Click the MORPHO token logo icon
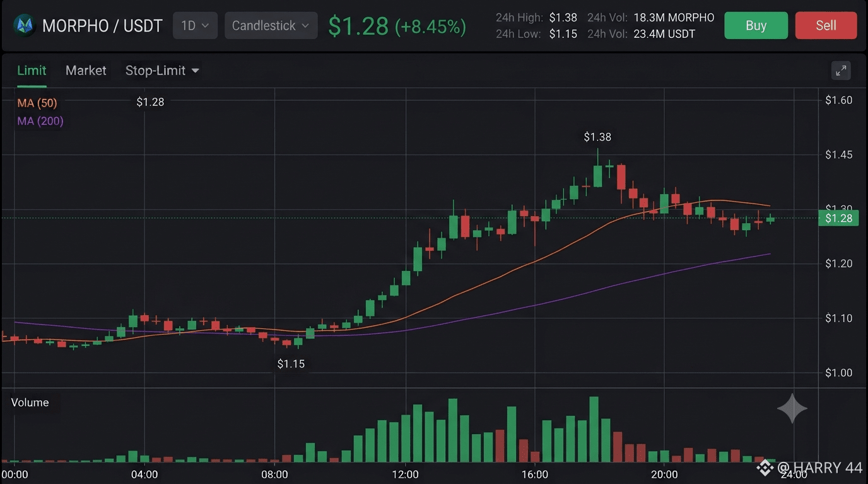The width and height of the screenshot is (868, 484). click(x=25, y=25)
